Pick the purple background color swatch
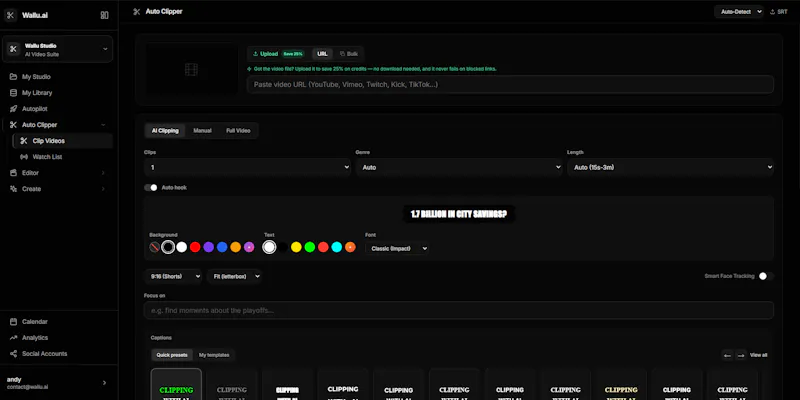 click(x=208, y=247)
